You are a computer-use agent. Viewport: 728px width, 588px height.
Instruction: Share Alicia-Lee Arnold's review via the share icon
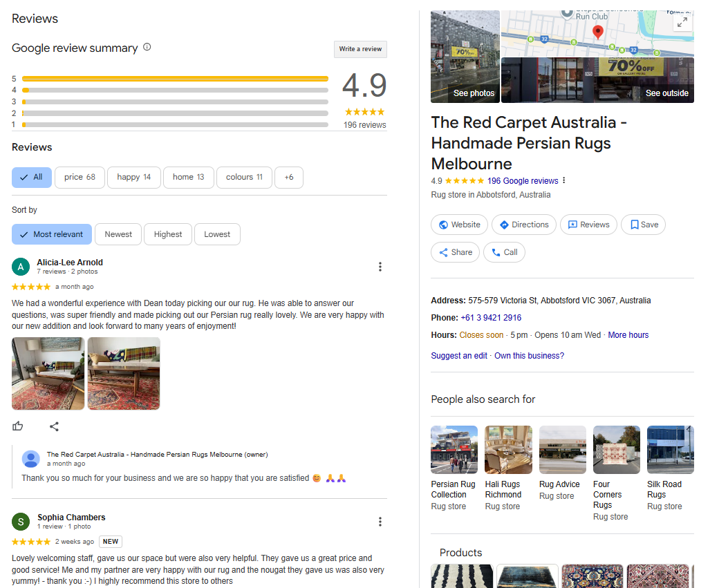(x=55, y=426)
